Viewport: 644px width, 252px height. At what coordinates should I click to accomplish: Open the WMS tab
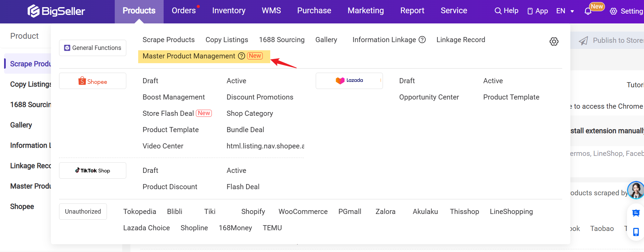pos(271,11)
